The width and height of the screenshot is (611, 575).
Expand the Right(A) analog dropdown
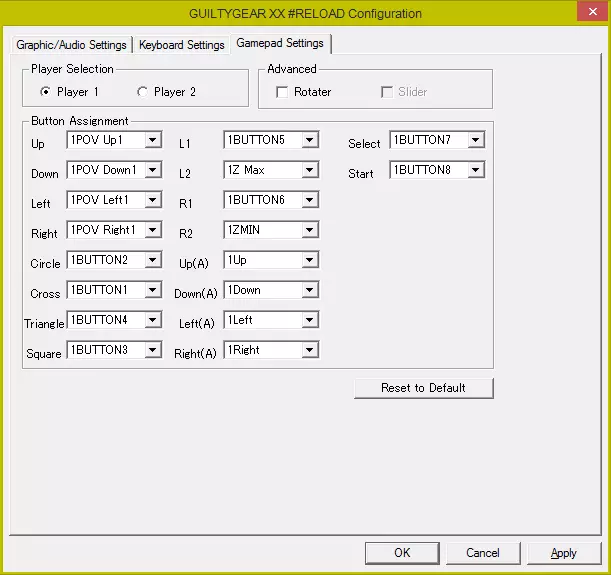pos(271,350)
